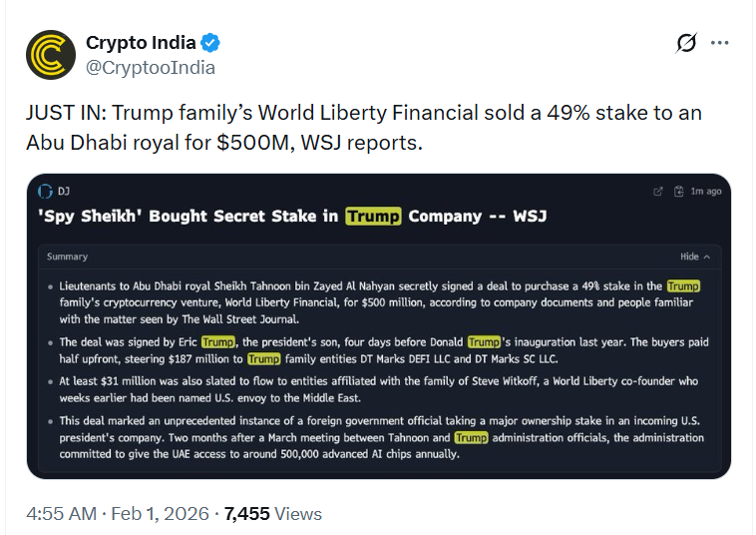Click the highlighted Trump word in the headline
756x535 pixels.
[373, 216]
